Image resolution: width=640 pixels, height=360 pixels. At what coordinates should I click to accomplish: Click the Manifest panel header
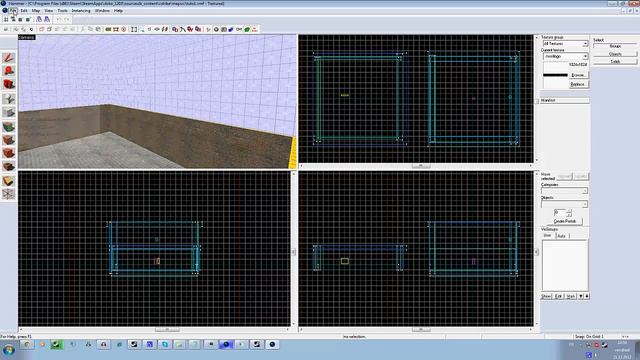[x=565, y=100]
